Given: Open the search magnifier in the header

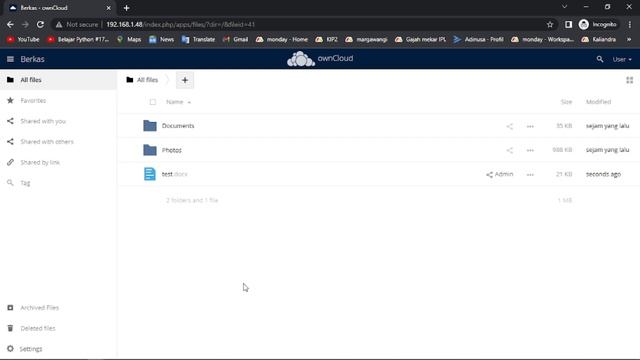Looking at the screenshot, I should pos(600,59).
